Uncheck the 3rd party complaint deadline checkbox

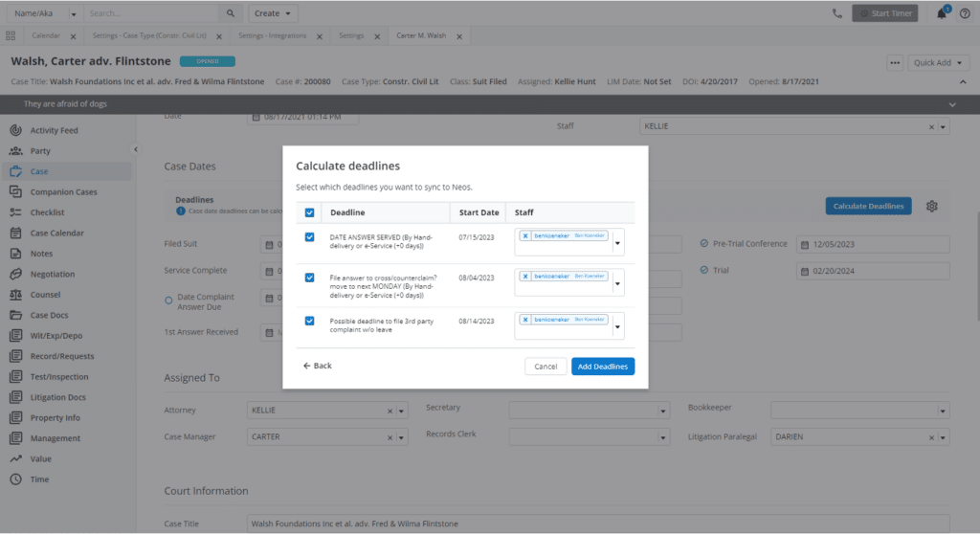(309, 321)
